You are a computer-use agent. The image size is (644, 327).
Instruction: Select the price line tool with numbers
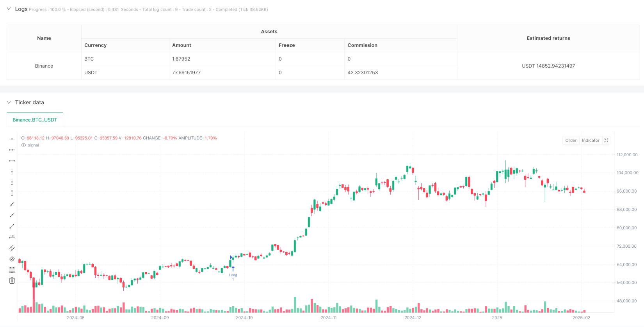[12, 237]
